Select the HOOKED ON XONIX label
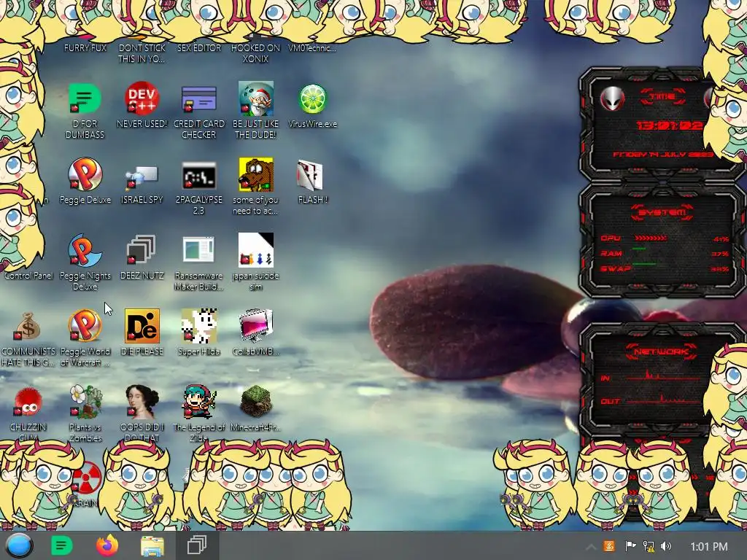747x560 pixels. (x=256, y=53)
